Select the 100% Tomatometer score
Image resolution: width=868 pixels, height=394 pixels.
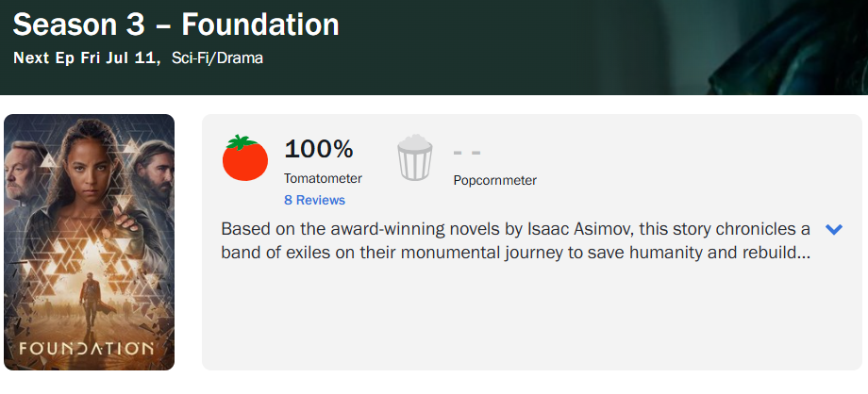(318, 149)
